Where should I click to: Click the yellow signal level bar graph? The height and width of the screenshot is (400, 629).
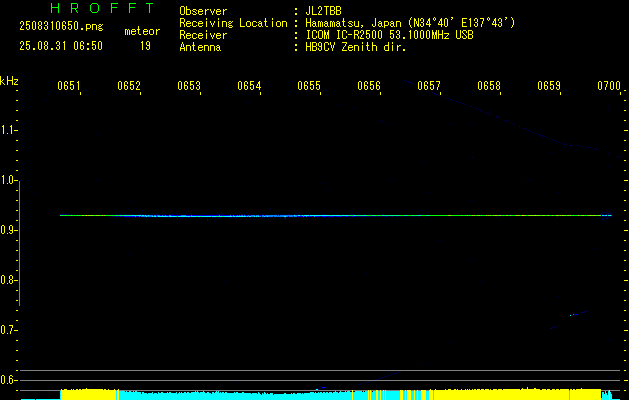[336, 394]
